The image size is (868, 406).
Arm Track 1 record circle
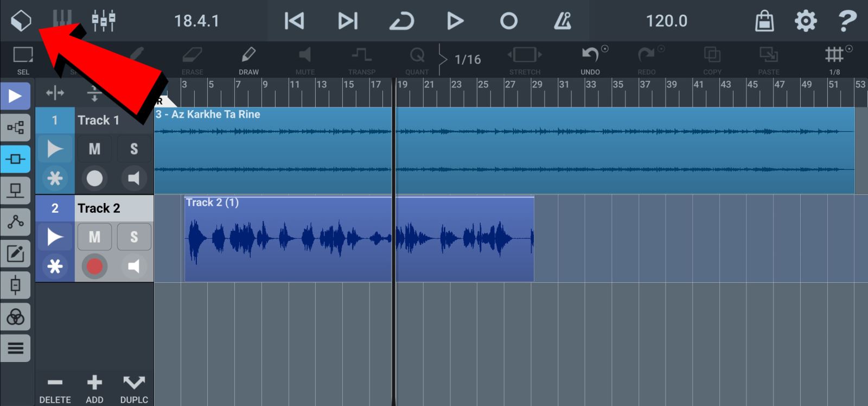(x=94, y=179)
